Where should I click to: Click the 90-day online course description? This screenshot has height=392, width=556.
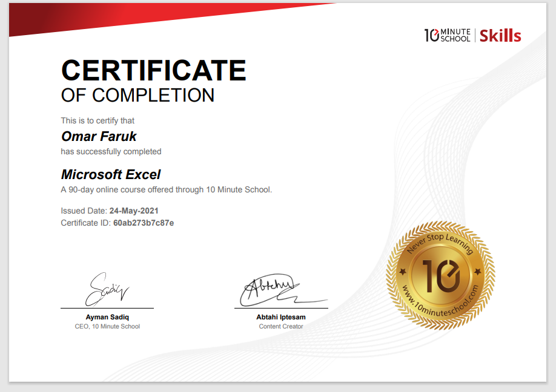pos(167,190)
